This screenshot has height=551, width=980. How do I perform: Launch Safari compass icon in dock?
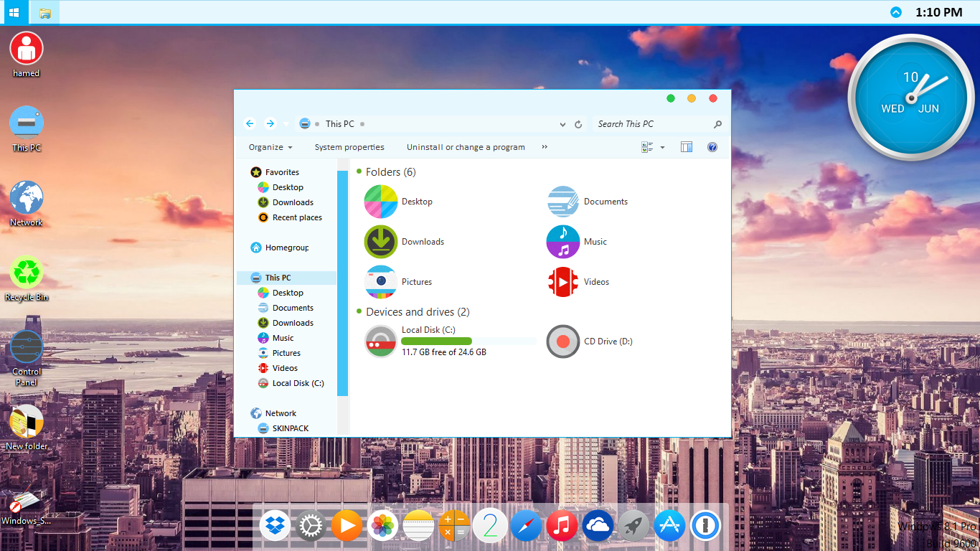(x=526, y=527)
